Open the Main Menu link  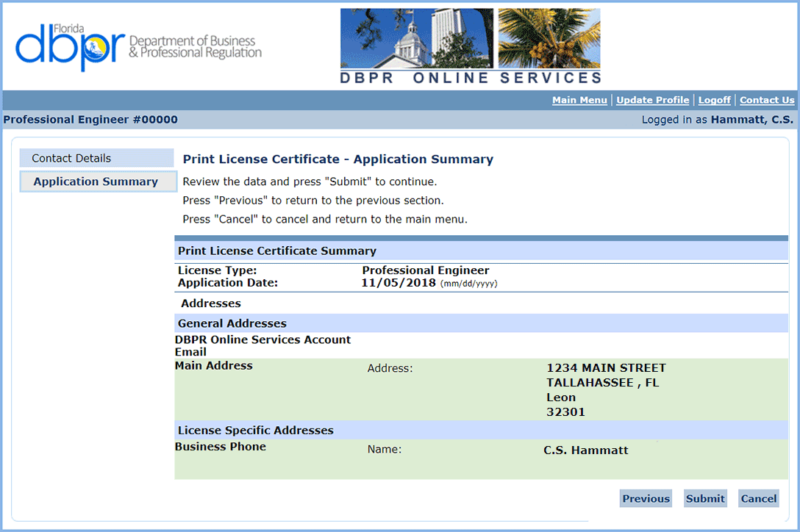point(579,100)
